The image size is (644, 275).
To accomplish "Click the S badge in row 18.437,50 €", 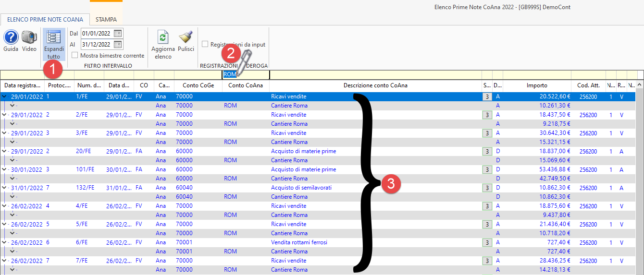I will (487, 115).
